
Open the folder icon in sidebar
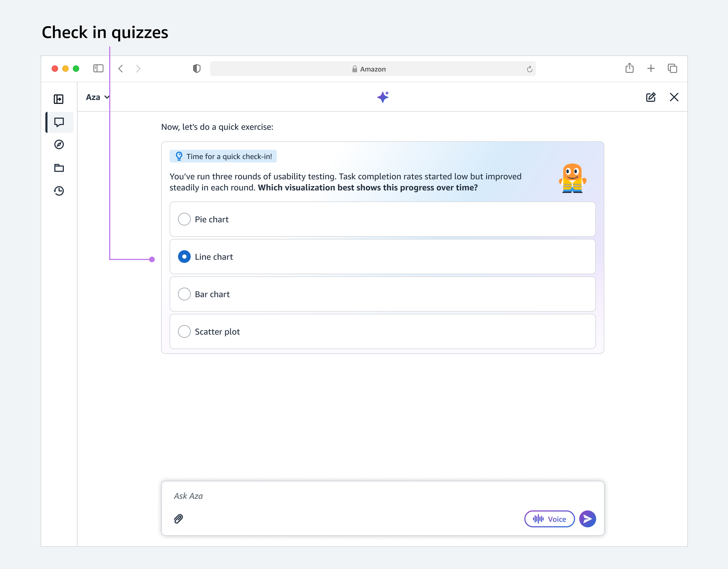coord(59,168)
